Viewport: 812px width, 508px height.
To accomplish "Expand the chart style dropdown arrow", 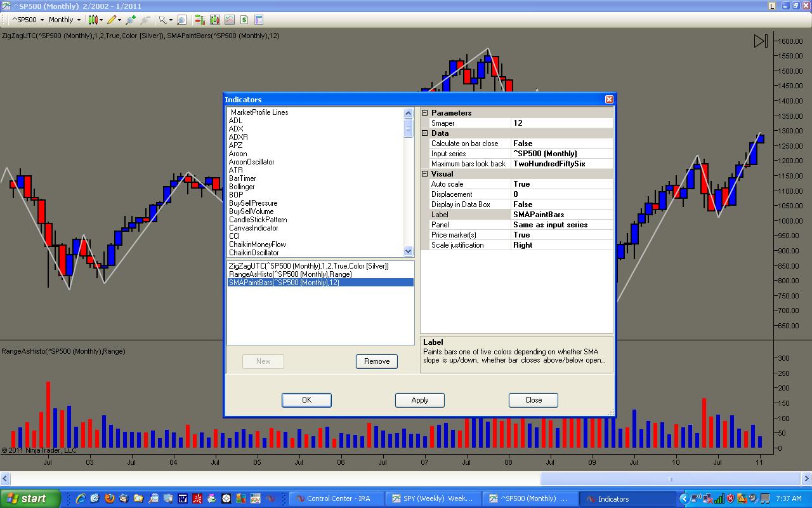I will click(101, 20).
